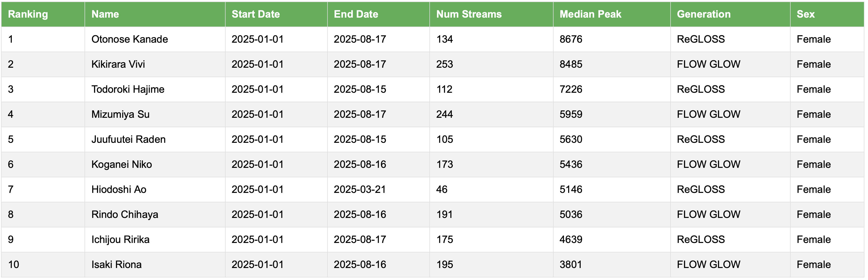
Task: Click median peak value 7226
Action: [x=571, y=89]
